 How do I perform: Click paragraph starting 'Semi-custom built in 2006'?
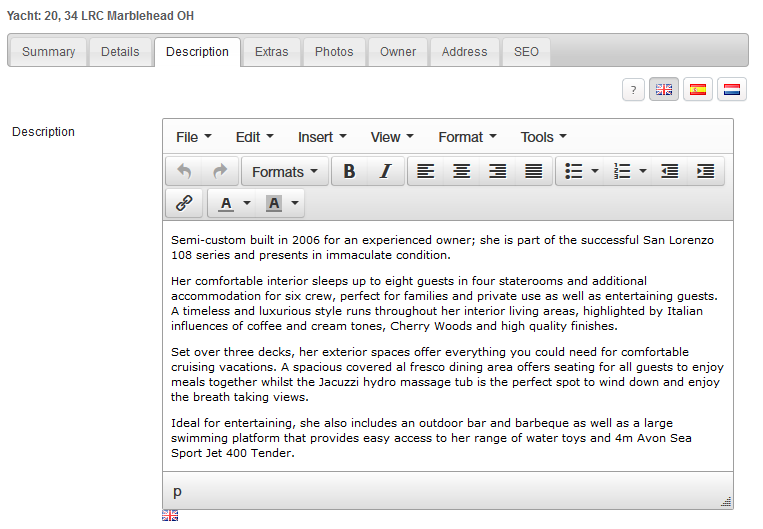(442, 247)
